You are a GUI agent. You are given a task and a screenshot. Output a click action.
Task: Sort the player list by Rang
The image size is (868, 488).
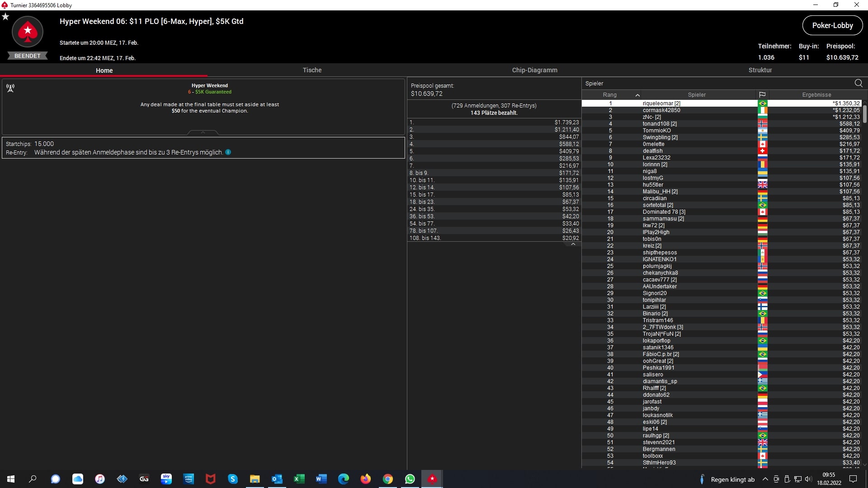609,95
